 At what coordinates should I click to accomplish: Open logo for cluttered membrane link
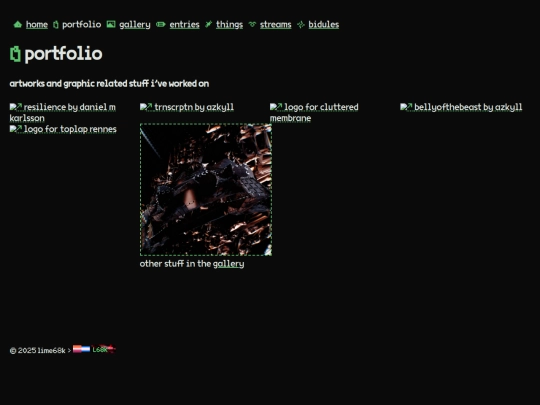click(314, 113)
